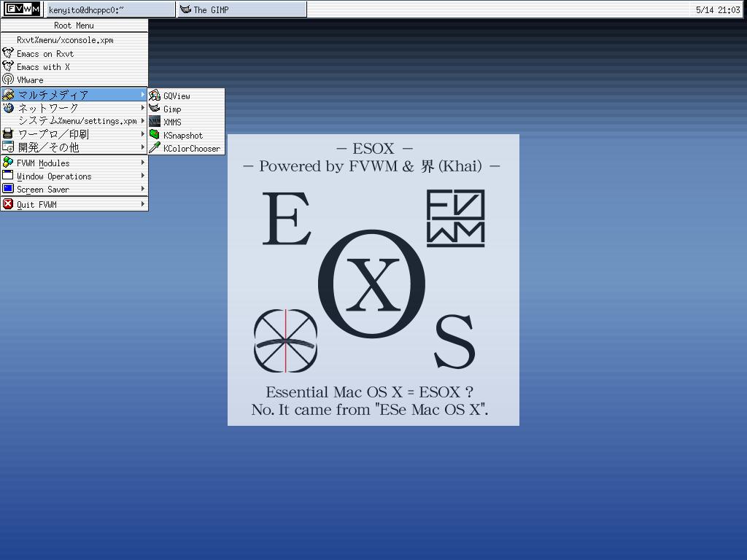Click the VMware icon in Root Menu

point(8,79)
